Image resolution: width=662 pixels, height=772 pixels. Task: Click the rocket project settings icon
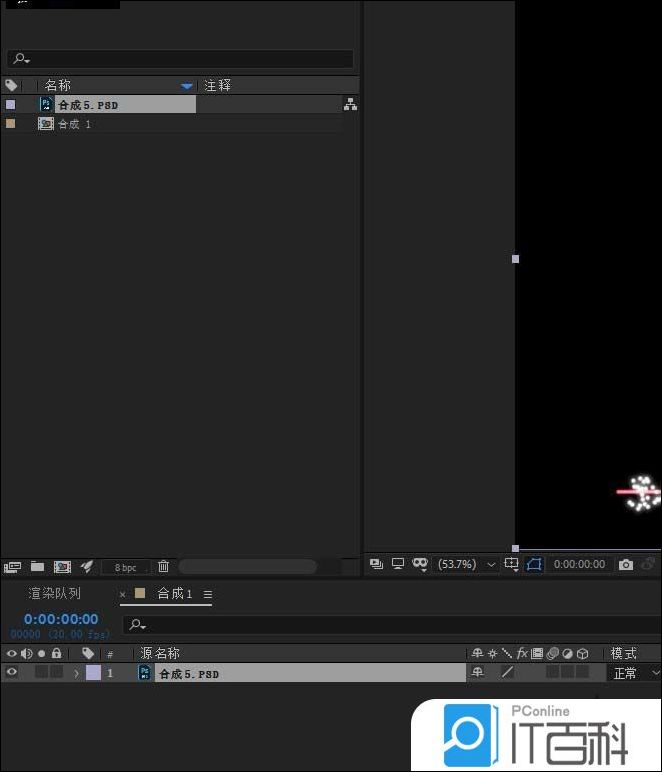(87, 567)
